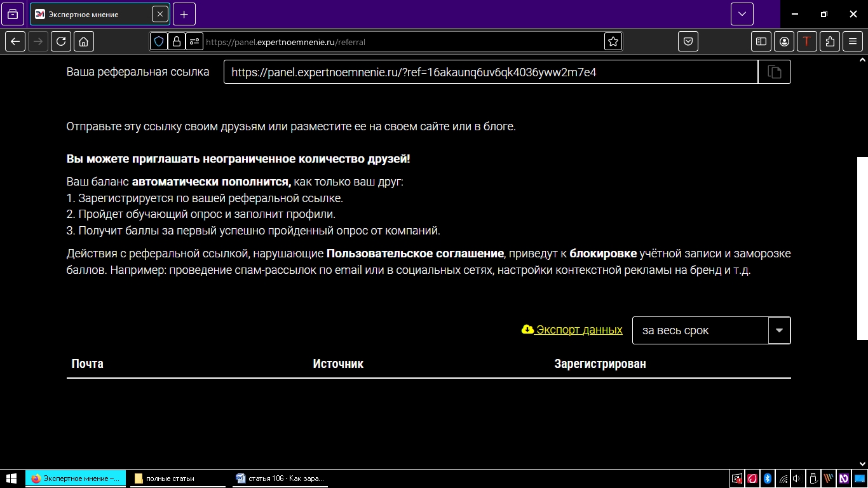List all tabs with the chevron button
This screenshot has width=868, height=488.
(742, 14)
